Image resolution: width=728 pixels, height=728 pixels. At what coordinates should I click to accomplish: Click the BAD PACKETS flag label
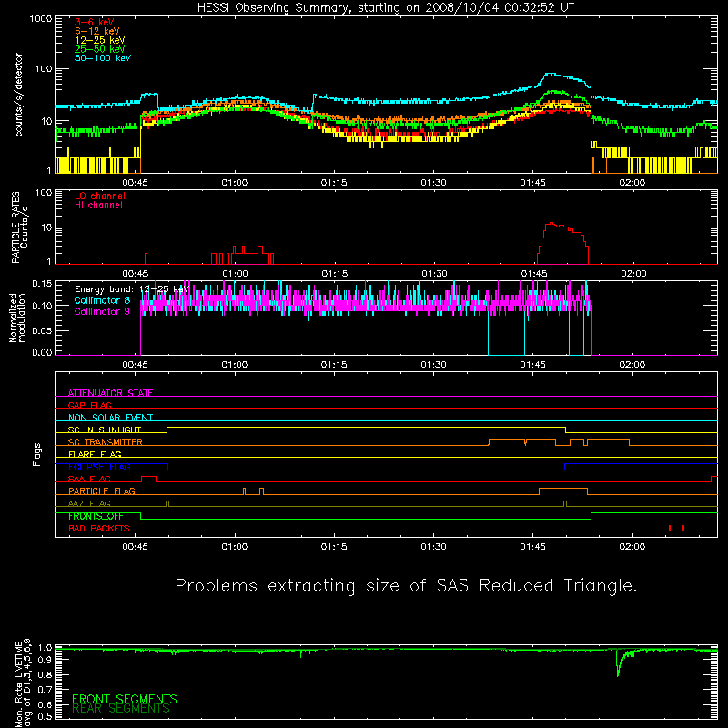(99, 528)
